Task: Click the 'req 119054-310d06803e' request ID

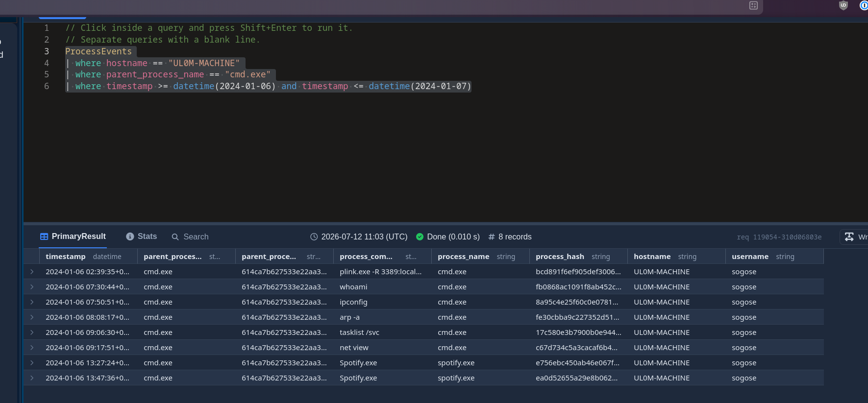Action: coord(779,237)
